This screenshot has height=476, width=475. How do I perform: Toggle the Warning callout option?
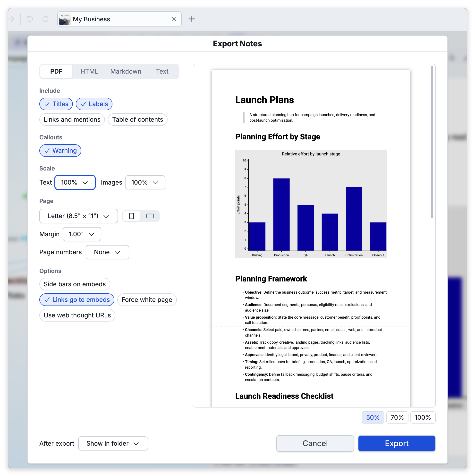coord(60,151)
